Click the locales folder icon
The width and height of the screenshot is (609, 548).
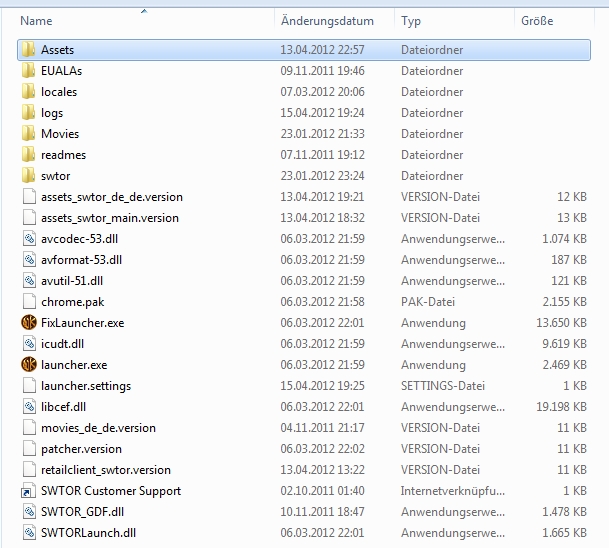(28, 92)
